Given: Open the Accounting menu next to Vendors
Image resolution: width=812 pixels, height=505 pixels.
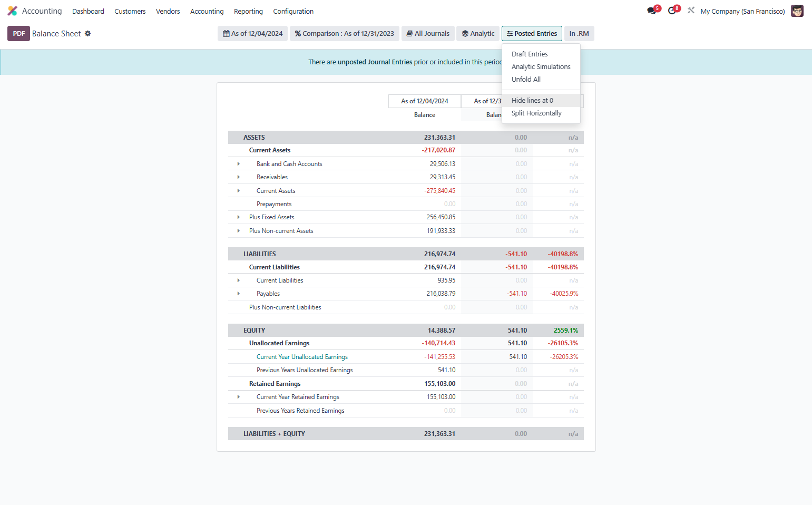Looking at the screenshot, I should click(x=207, y=11).
